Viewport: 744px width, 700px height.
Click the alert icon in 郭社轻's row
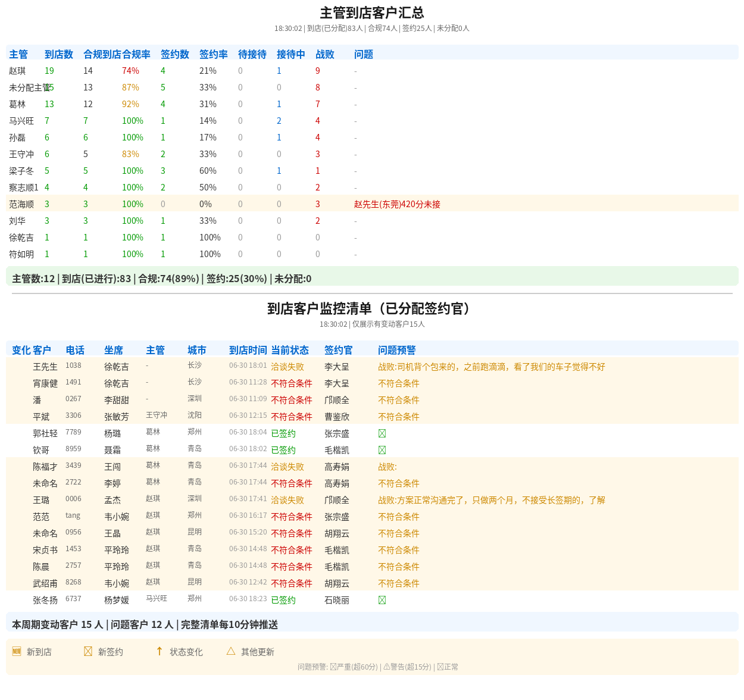[382, 433]
